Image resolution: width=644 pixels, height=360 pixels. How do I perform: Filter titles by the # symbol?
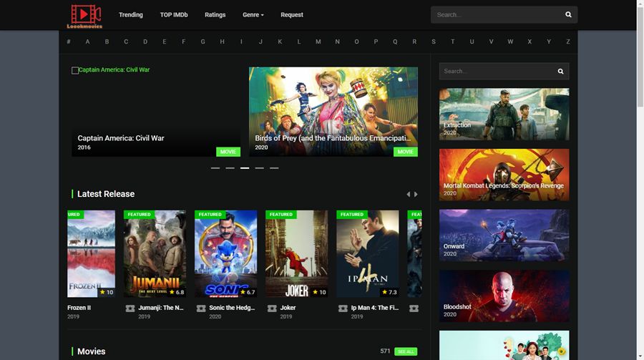point(69,42)
